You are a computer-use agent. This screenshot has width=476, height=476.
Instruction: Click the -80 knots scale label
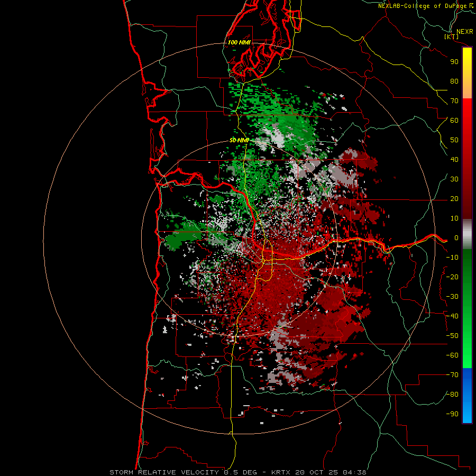(x=452, y=395)
